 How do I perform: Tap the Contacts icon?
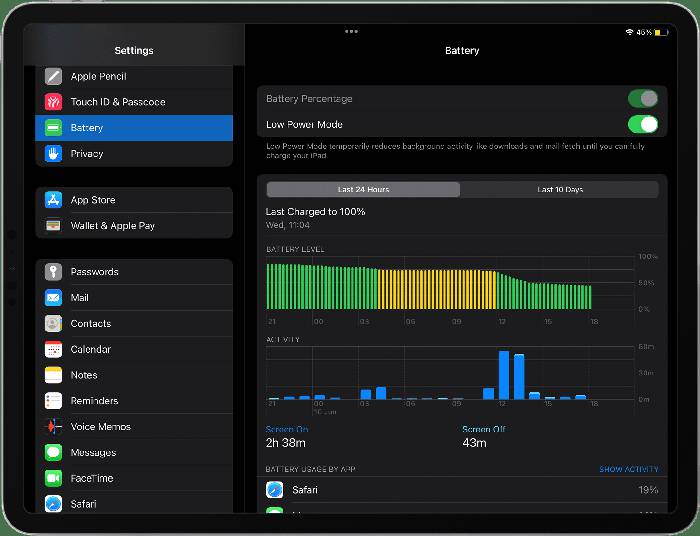[53, 323]
